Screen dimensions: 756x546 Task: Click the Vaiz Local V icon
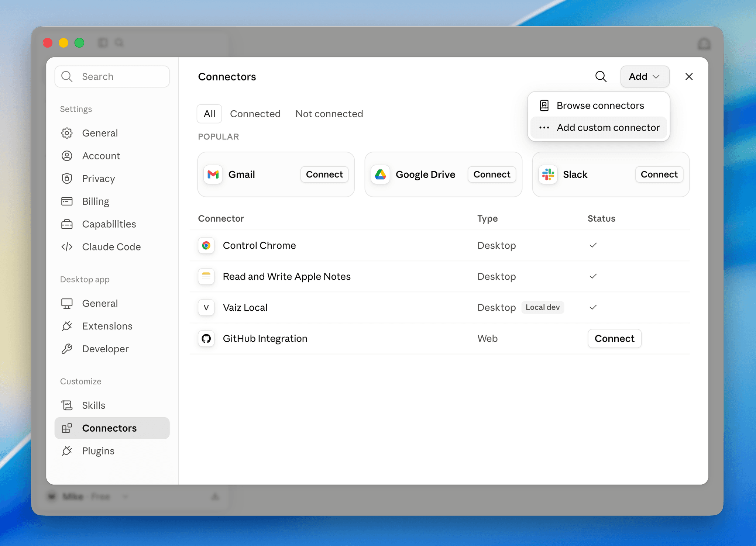[206, 308]
